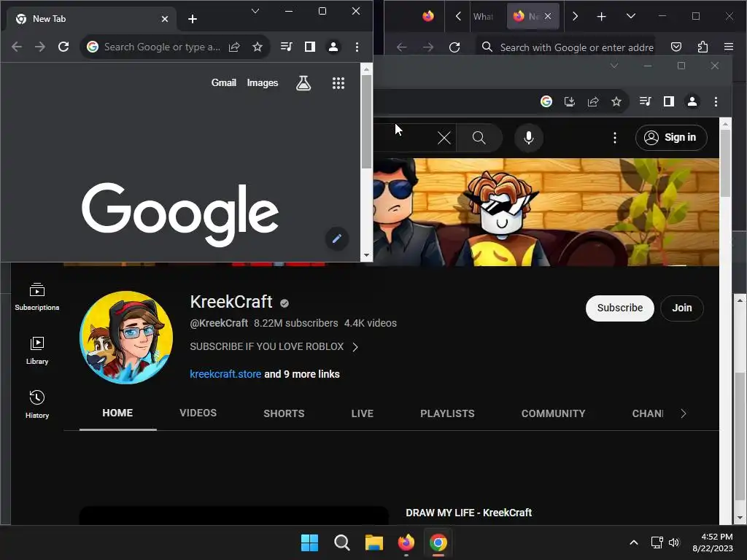Screen dimensions: 747x560
Task: Open Subscriptions in YouTube sidebar
Action: (37, 297)
